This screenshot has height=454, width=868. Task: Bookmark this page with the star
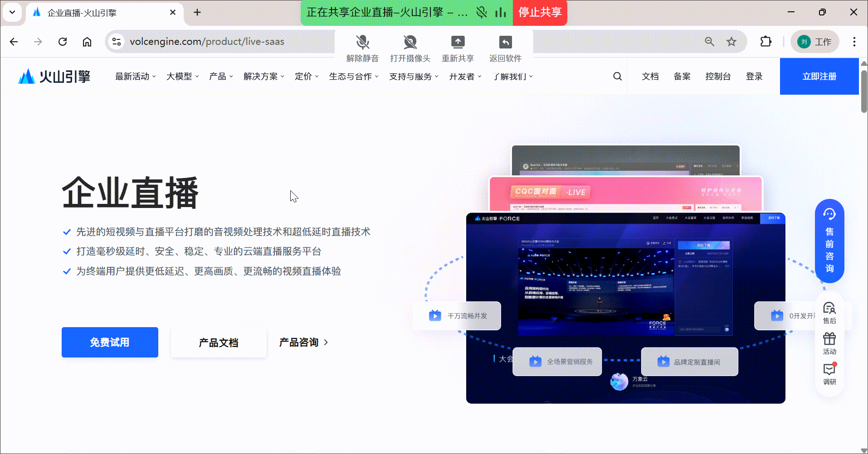[731, 42]
